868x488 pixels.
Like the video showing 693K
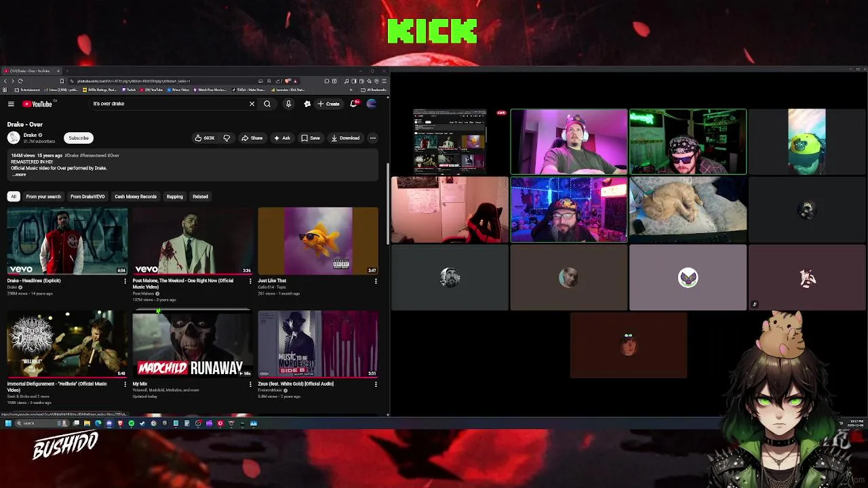(x=205, y=138)
